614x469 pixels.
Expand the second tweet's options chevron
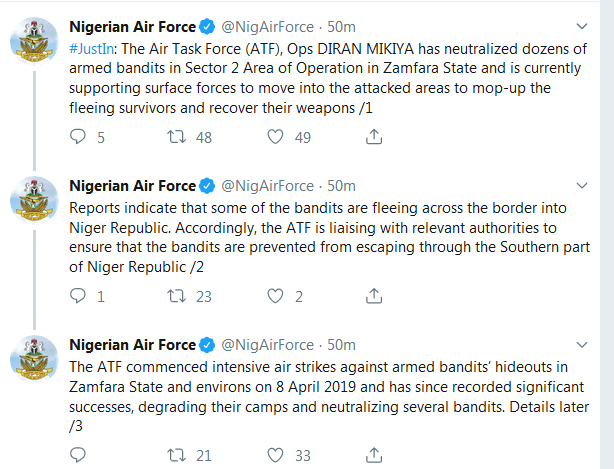(x=582, y=186)
